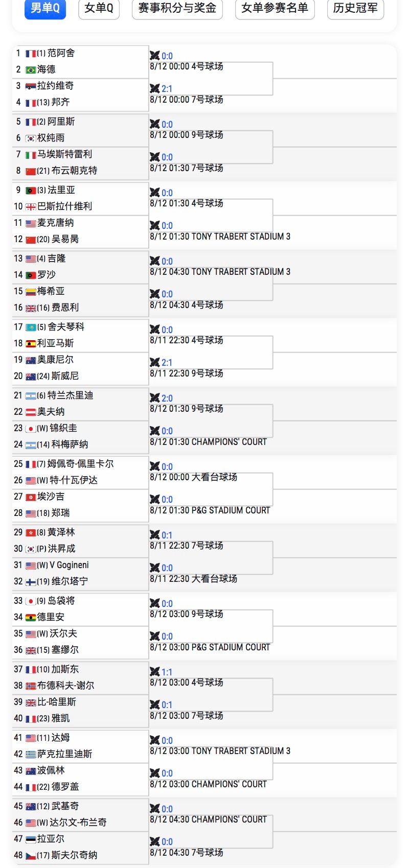Switch to the 女单Q tab
Viewport: 409px width, 868px height.
99,8
